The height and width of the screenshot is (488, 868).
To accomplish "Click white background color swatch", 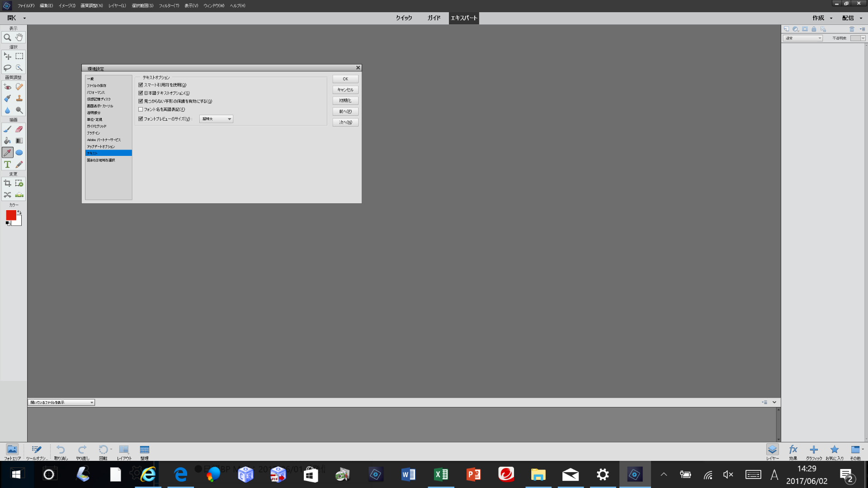I will (x=18, y=222).
